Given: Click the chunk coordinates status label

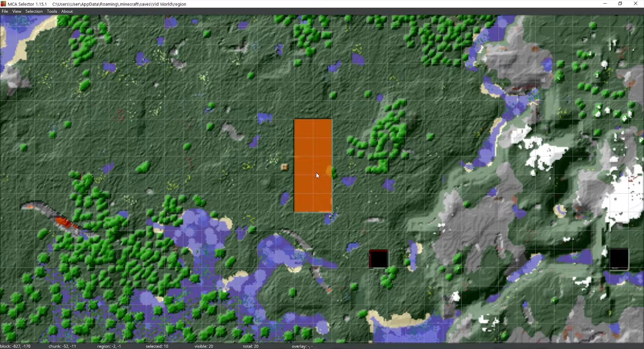Looking at the screenshot, I should pyautogui.click(x=62, y=346).
